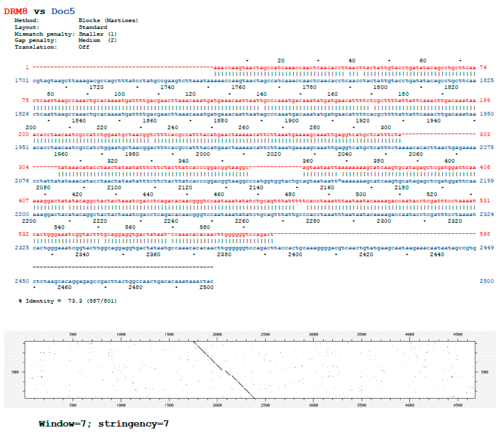Click the red 598 end position label
Screen dimensions: 504x434
point(485,234)
